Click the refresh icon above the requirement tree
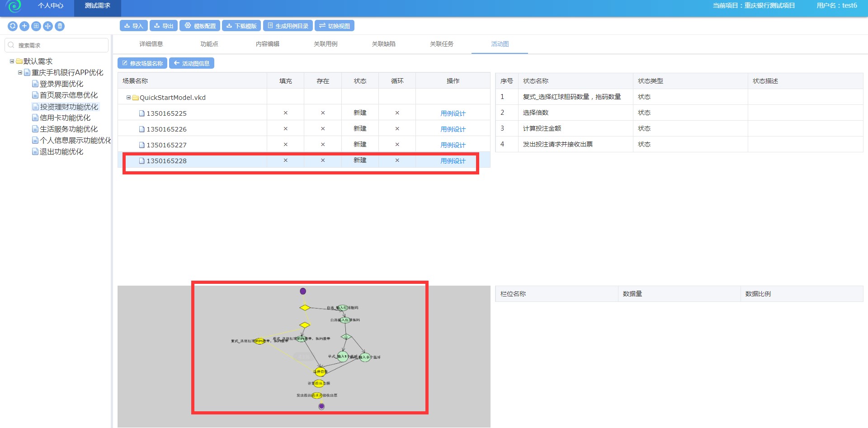Image resolution: width=868 pixels, height=428 pixels. click(13, 26)
